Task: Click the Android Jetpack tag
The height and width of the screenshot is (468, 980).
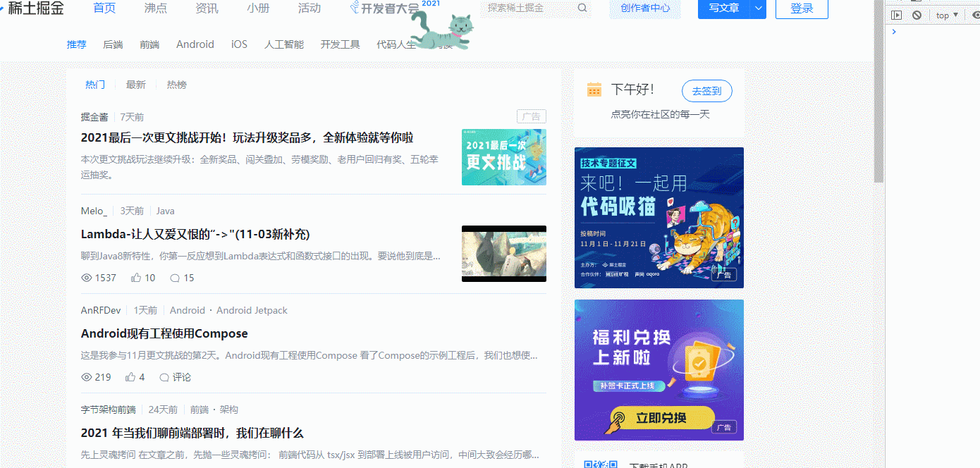Action: tap(252, 310)
